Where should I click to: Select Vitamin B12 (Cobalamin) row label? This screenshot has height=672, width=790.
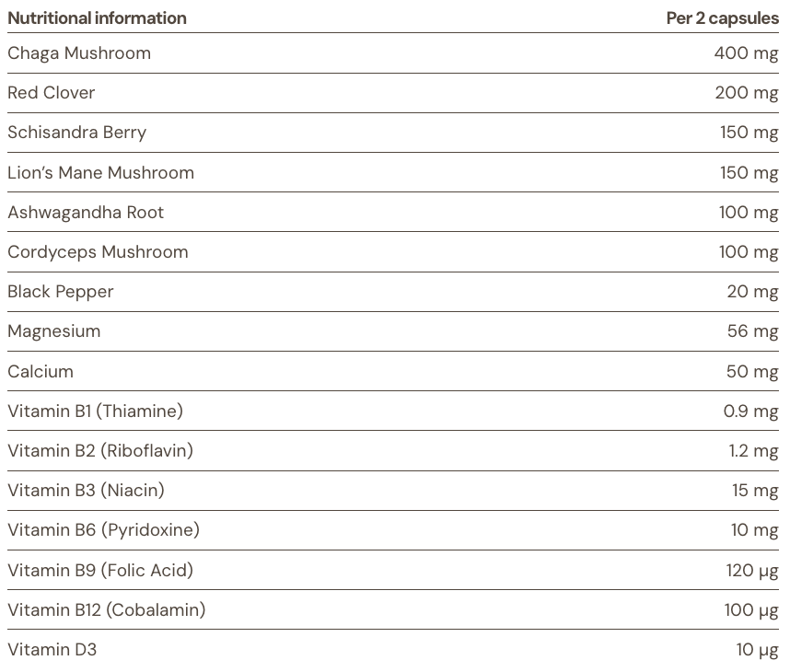[x=107, y=610]
